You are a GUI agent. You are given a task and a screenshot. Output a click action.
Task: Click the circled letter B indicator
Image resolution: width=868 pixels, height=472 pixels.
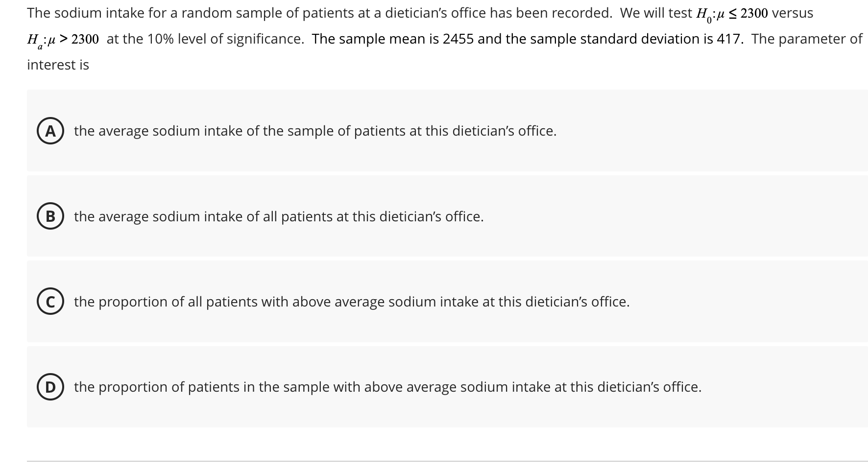point(51,216)
